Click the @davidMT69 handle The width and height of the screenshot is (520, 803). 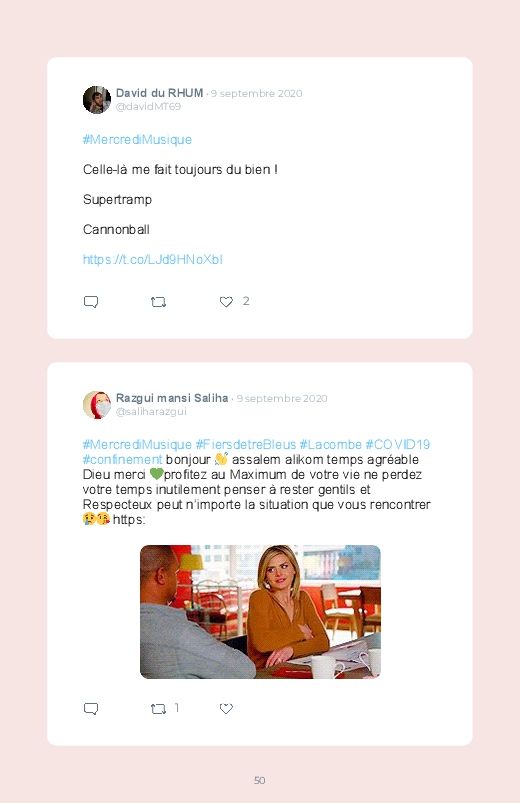[148, 107]
